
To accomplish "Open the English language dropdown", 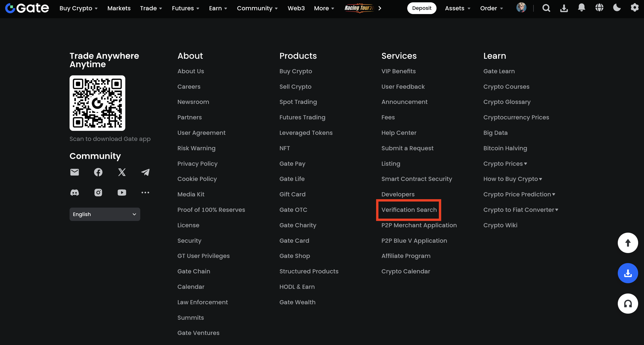I will click(x=105, y=214).
